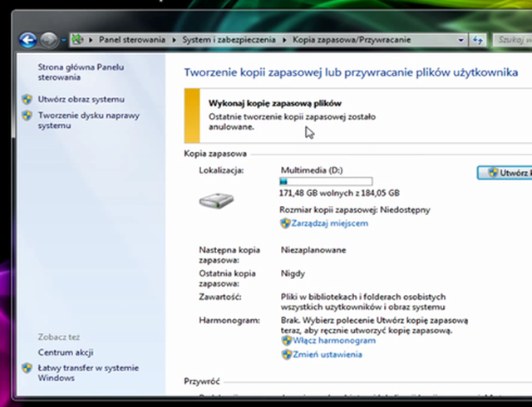The width and height of the screenshot is (532, 407).
Task: Open Zarządzaj miejscem link
Action: click(330, 223)
